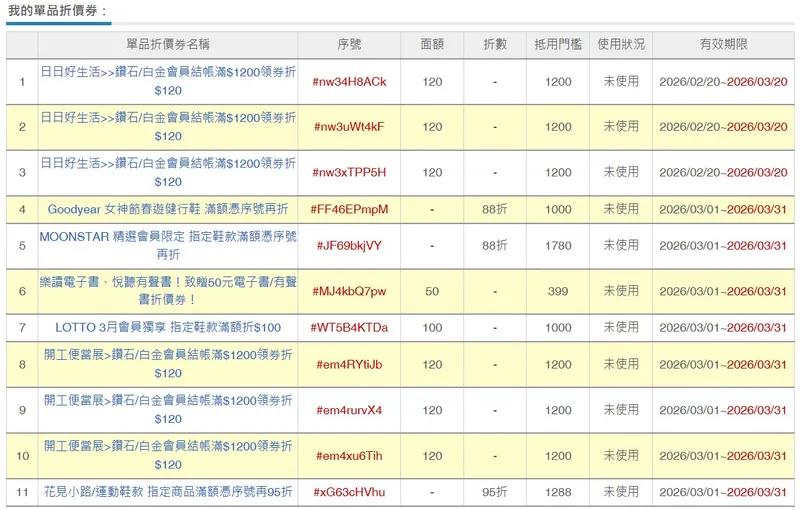The width and height of the screenshot is (800, 510).
Task: Click the 折數 column header
Action: (x=495, y=44)
